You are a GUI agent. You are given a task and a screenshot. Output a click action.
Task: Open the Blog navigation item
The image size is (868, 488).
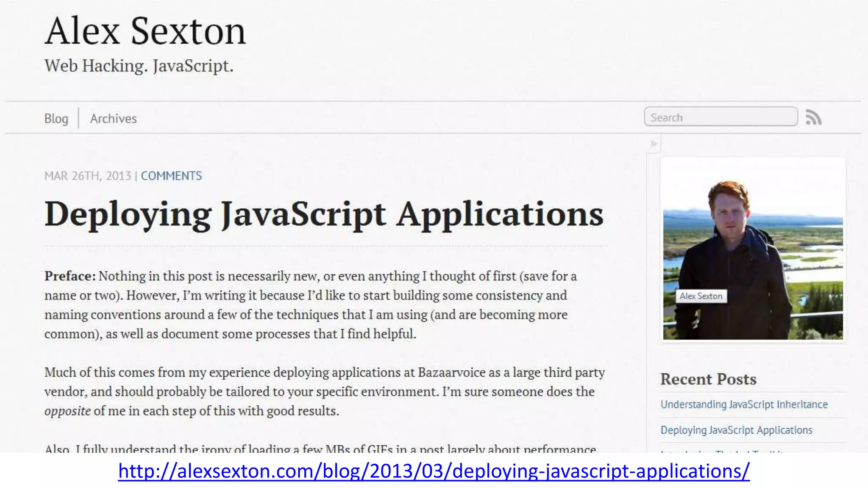tap(56, 119)
